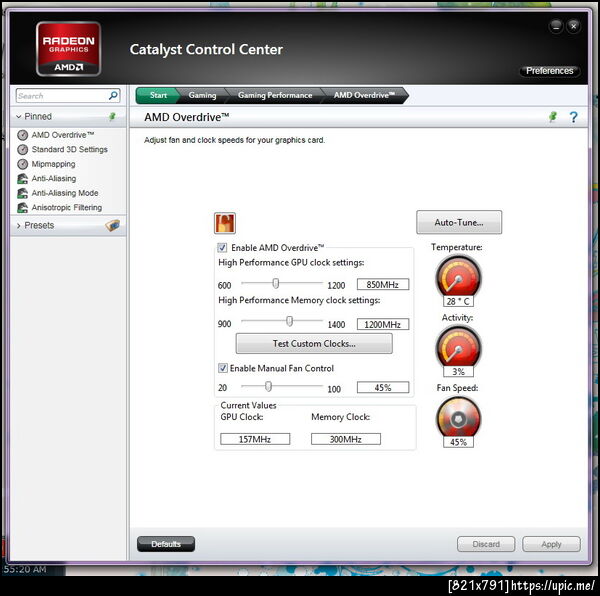The height and width of the screenshot is (596, 600).
Task: Open Anisotropic Filtering pinned entry
Action: point(67,208)
